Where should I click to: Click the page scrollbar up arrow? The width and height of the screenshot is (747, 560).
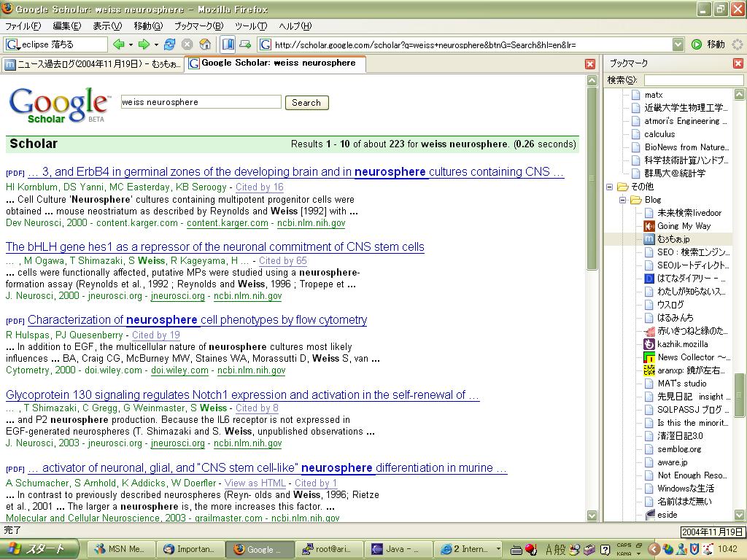pos(592,80)
